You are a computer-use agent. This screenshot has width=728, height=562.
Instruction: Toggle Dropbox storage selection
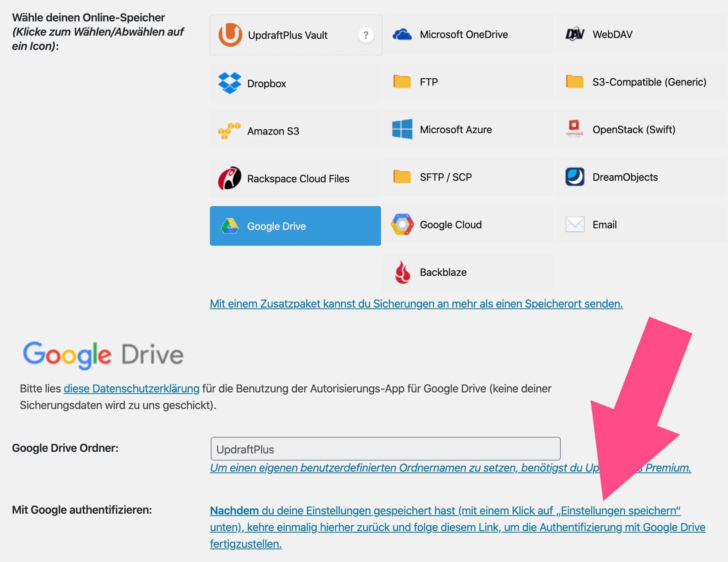click(266, 83)
